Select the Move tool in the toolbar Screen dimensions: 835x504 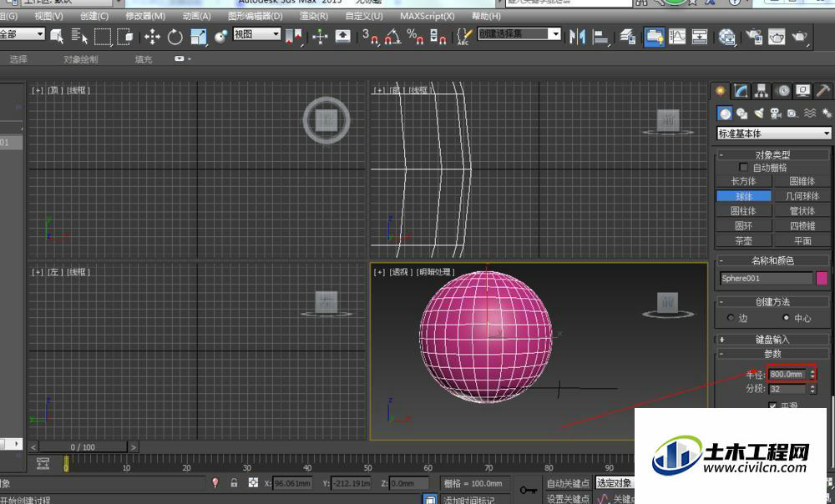(x=152, y=37)
